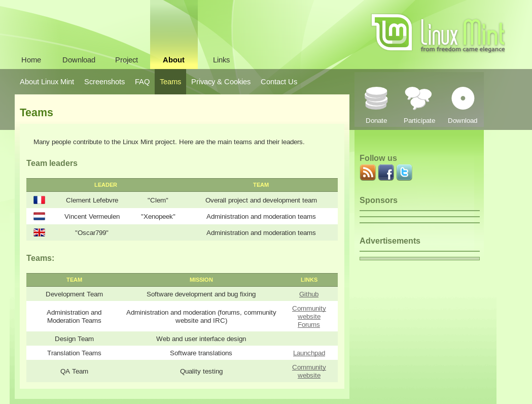Open the Twitter icon
Image resolution: width=532 pixels, height=404 pixels.
(404, 173)
